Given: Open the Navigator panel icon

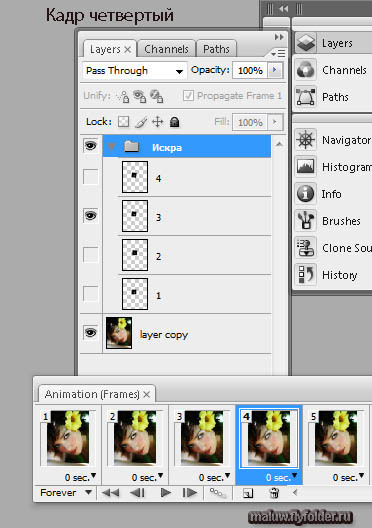Looking at the screenshot, I should click(306, 140).
